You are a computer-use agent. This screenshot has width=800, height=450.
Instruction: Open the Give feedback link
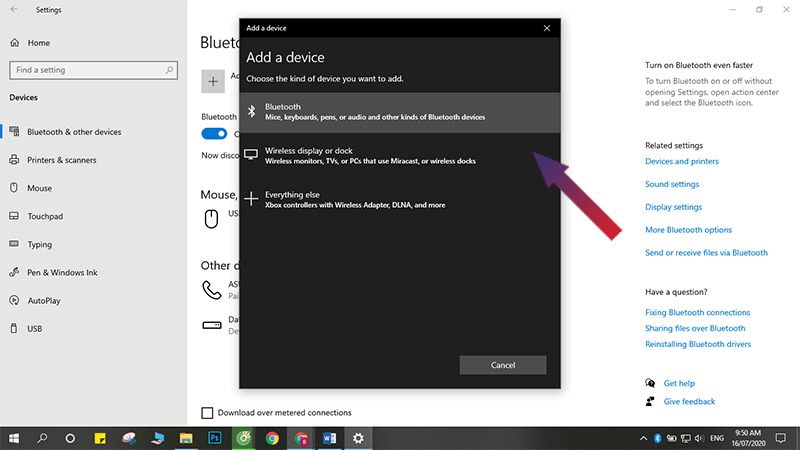click(x=689, y=401)
